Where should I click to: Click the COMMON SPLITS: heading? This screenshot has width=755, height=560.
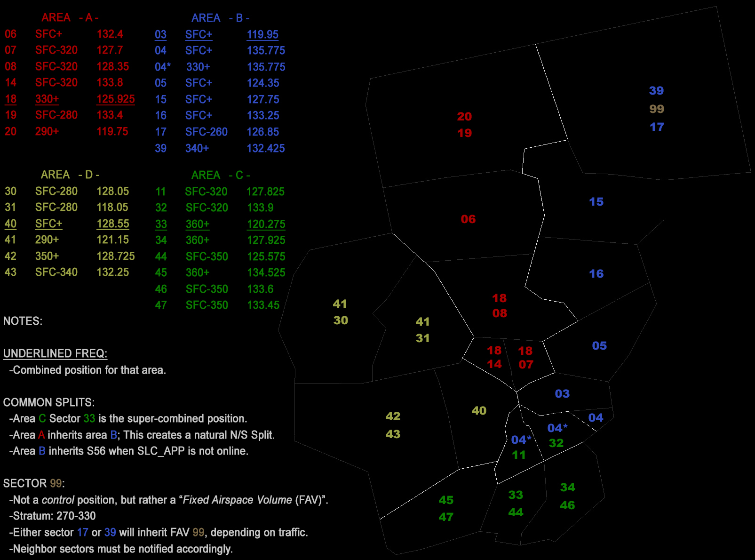pyautogui.click(x=49, y=403)
